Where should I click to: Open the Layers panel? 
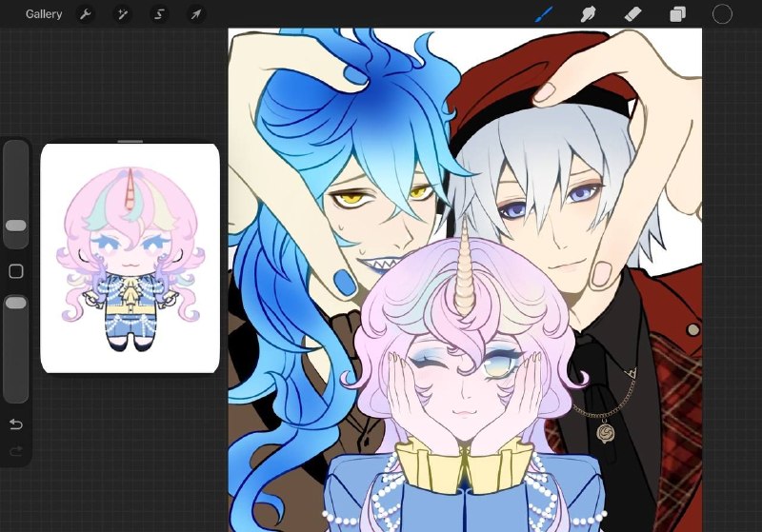pos(677,14)
